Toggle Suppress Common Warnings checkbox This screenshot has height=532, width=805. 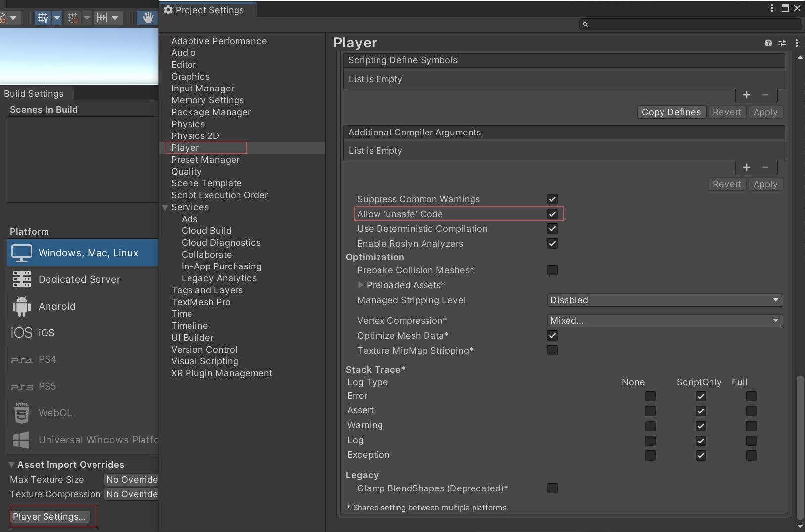coord(552,199)
